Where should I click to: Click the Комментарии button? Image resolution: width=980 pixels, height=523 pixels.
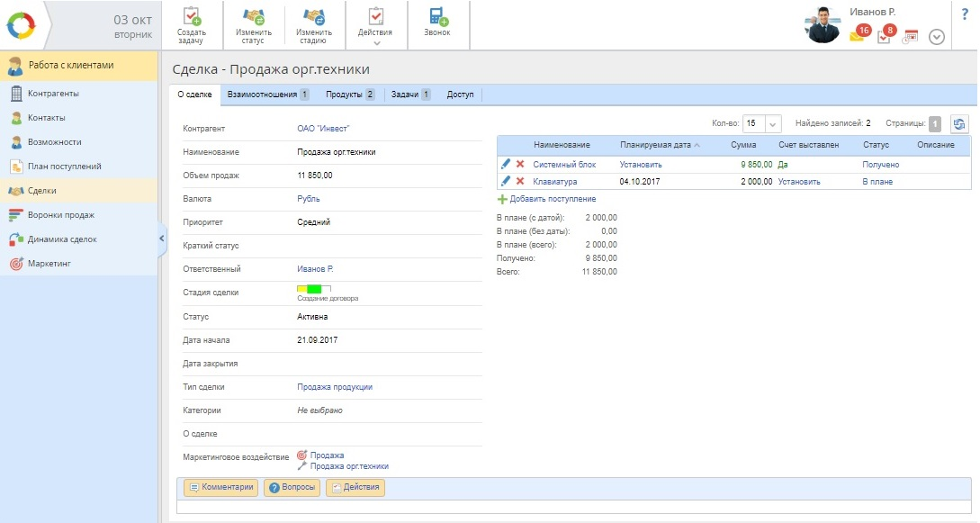(x=220, y=487)
